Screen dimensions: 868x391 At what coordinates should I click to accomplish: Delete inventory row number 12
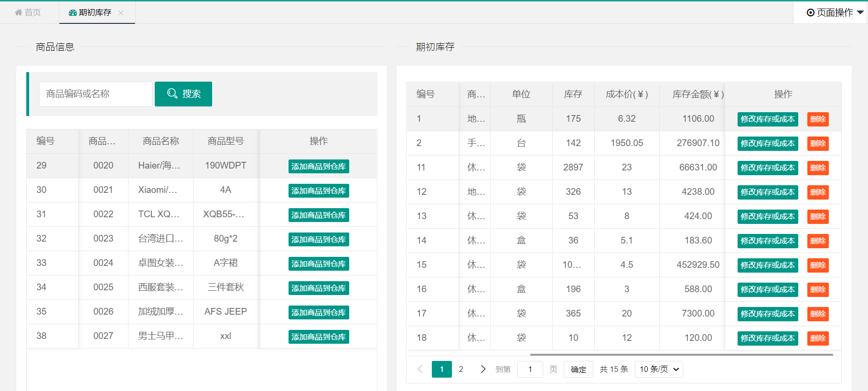[x=818, y=192]
